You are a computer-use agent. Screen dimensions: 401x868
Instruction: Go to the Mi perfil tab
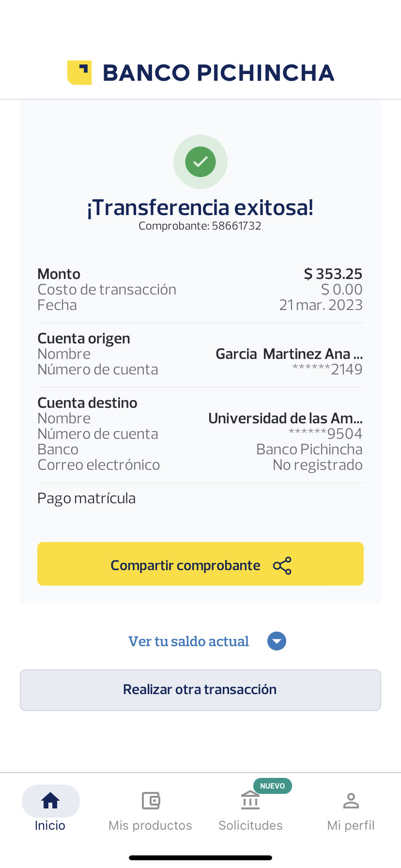[x=351, y=825]
